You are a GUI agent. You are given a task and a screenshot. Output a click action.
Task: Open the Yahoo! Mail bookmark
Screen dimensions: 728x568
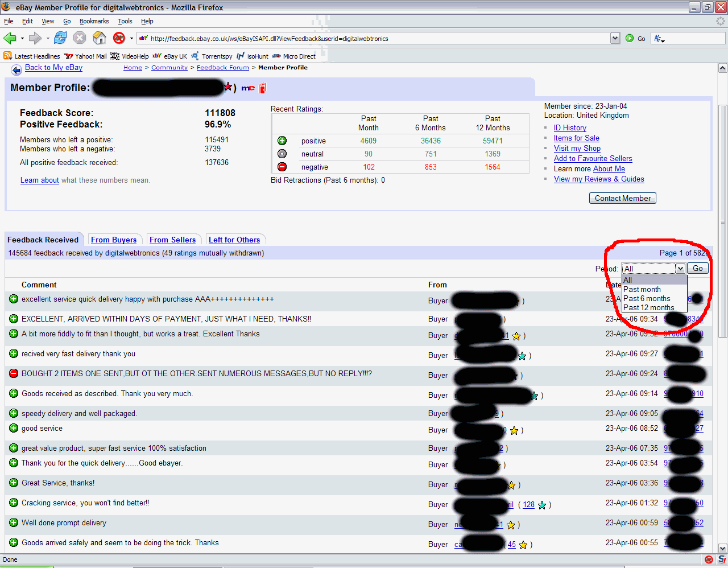coord(85,56)
